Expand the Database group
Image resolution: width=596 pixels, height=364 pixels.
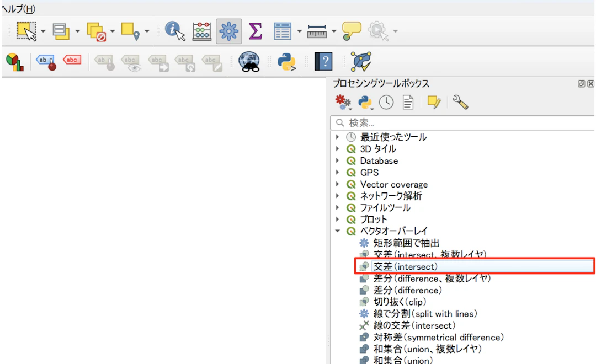[337, 160]
